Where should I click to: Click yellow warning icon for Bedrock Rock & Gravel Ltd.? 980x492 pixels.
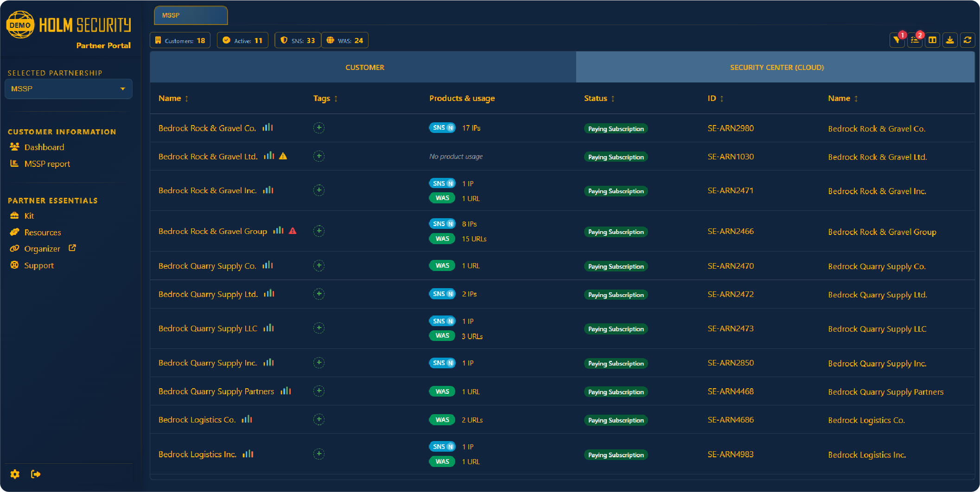pyautogui.click(x=283, y=156)
